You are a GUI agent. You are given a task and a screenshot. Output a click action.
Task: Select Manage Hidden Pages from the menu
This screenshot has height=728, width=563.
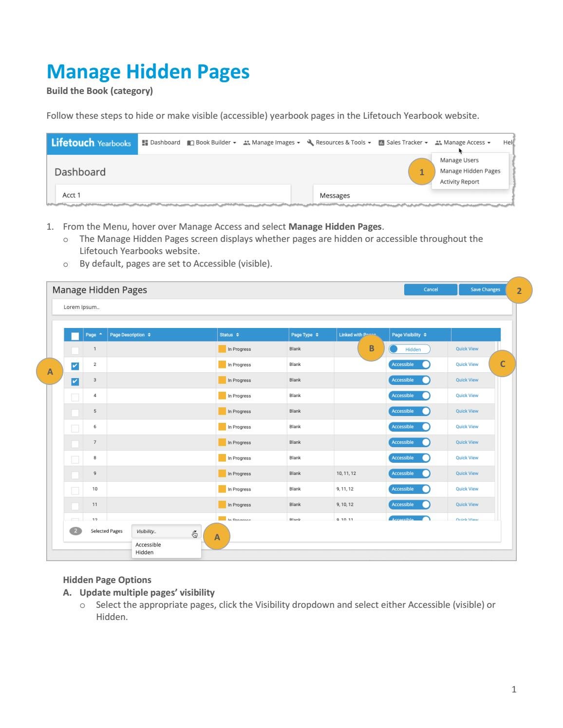click(470, 171)
